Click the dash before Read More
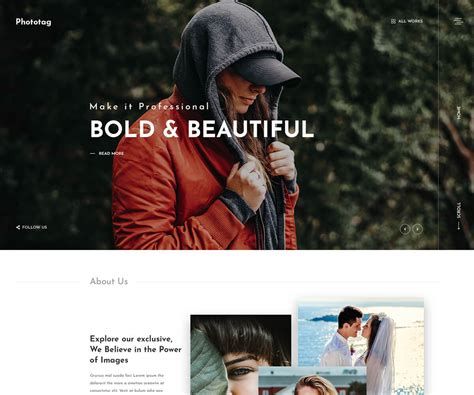 pos(93,154)
